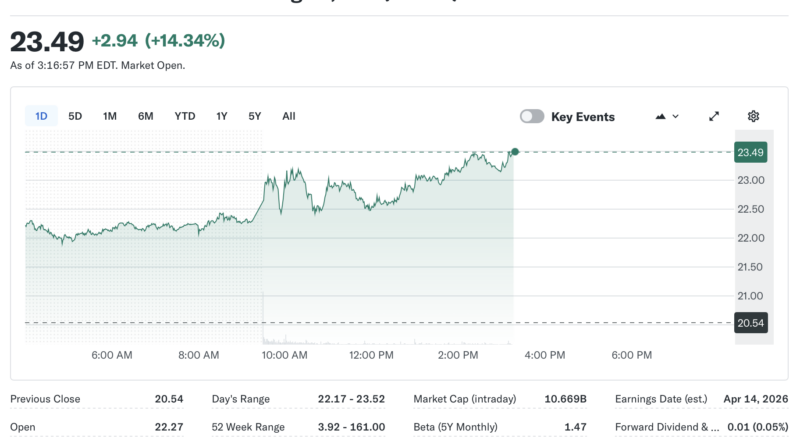Toggle the Key Events switch
Viewport: 800px width, 445px height.
coord(532,116)
